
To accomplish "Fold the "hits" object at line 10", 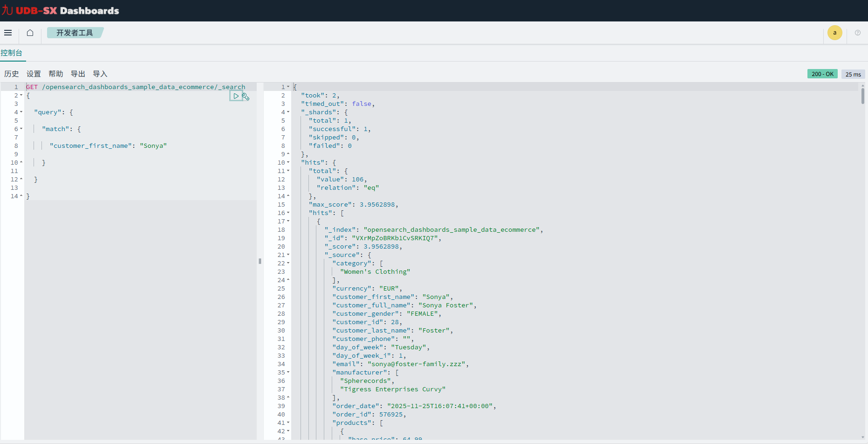I will 288,162.
